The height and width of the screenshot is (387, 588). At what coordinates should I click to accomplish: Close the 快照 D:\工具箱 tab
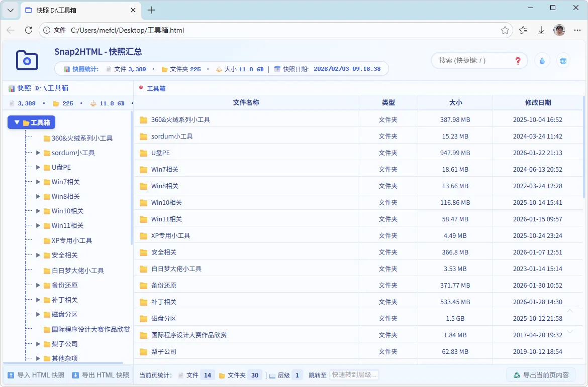(x=133, y=10)
